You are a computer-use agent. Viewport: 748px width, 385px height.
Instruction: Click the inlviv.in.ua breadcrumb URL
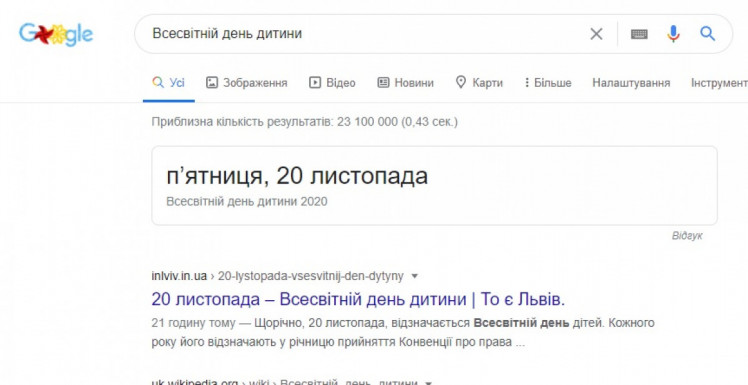click(277, 276)
